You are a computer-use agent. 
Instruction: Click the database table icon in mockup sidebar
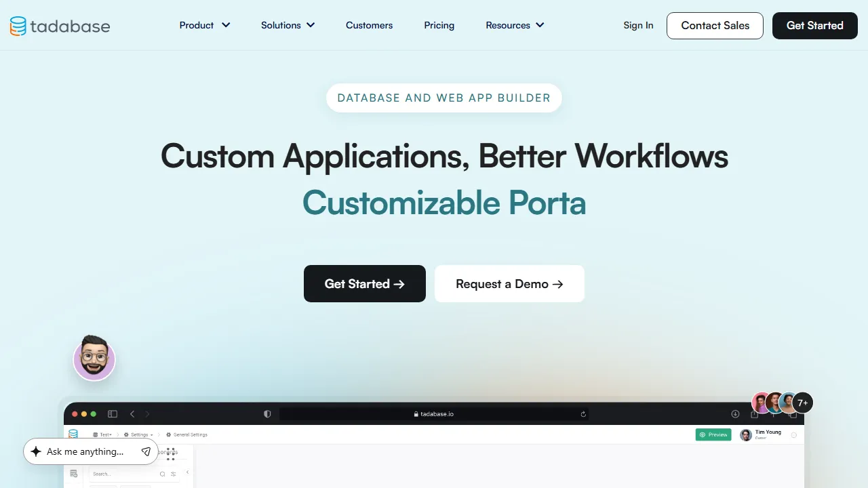point(74,473)
